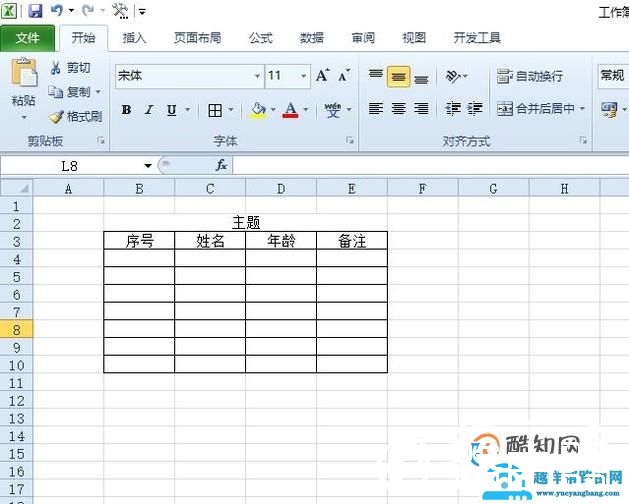This screenshot has width=629, height=504.
Task: Select the Format Painter brush
Action: click(x=56, y=116)
